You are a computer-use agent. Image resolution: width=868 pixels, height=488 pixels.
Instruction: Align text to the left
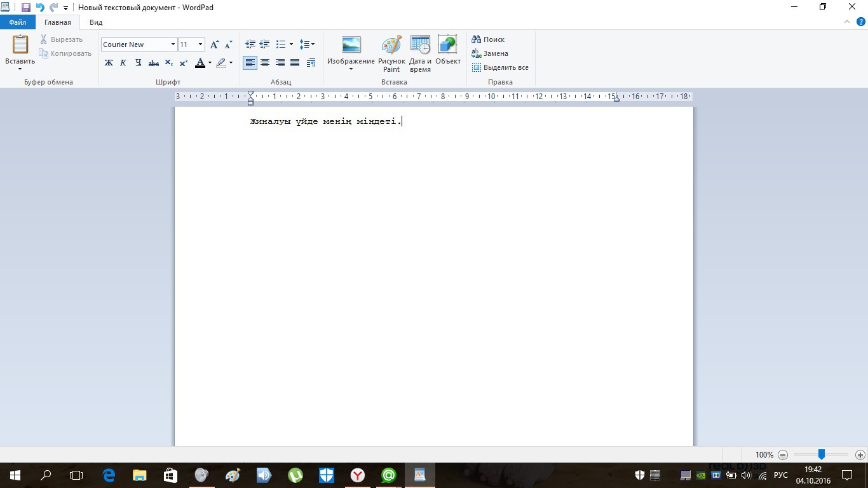coord(250,63)
